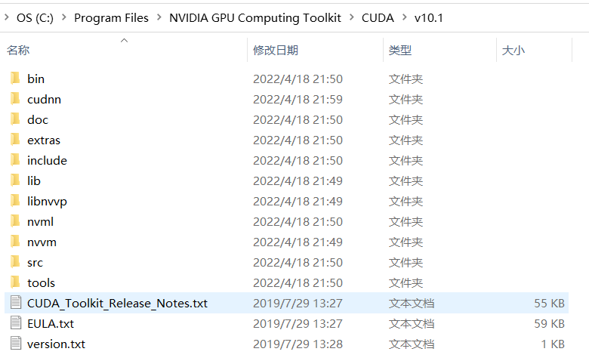Select the cudnn folder icon
This screenshot has height=364, width=589.
(x=15, y=99)
